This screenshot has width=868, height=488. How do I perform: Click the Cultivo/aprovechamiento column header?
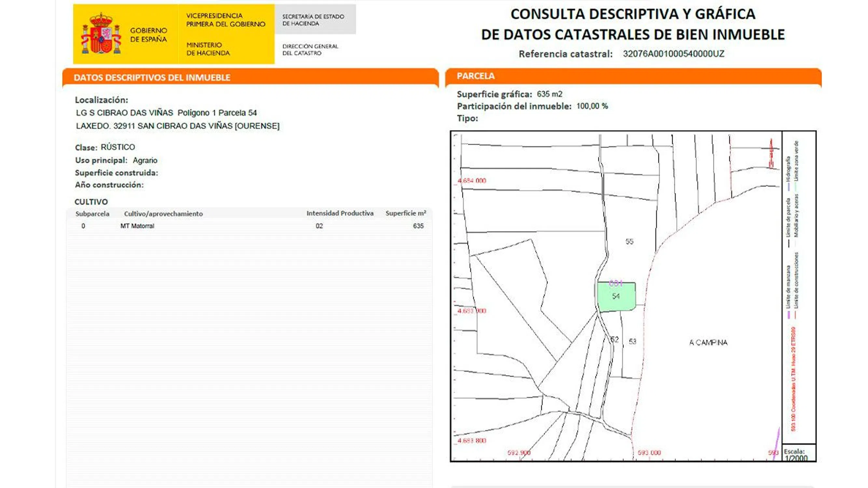[x=163, y=214]
